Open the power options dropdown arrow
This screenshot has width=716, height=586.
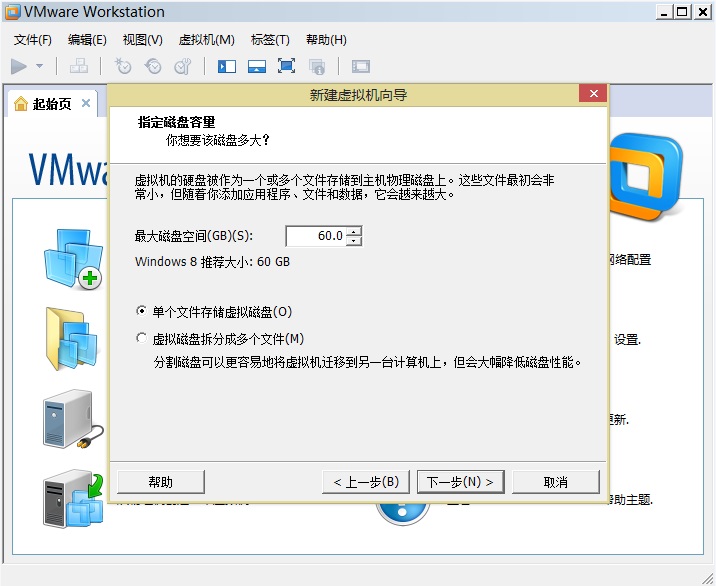tap(40, 66)
